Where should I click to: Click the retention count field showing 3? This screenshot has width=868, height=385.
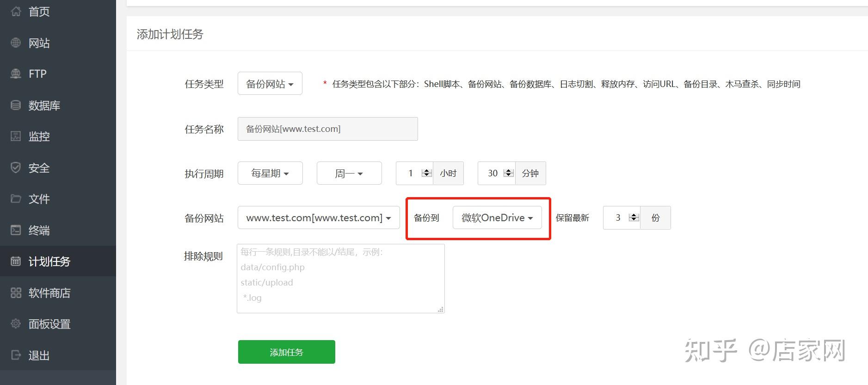(622, 217)
